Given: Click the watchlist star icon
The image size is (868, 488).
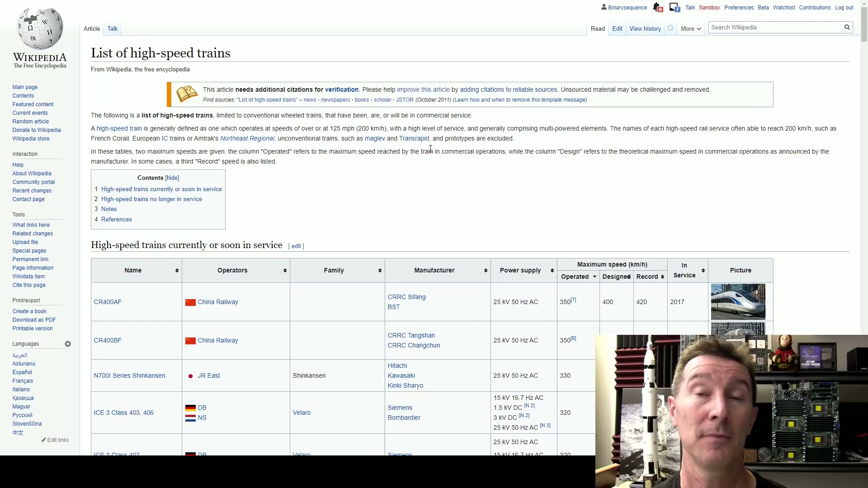Looking at the screenshot, I should click(x=670, y=28).
